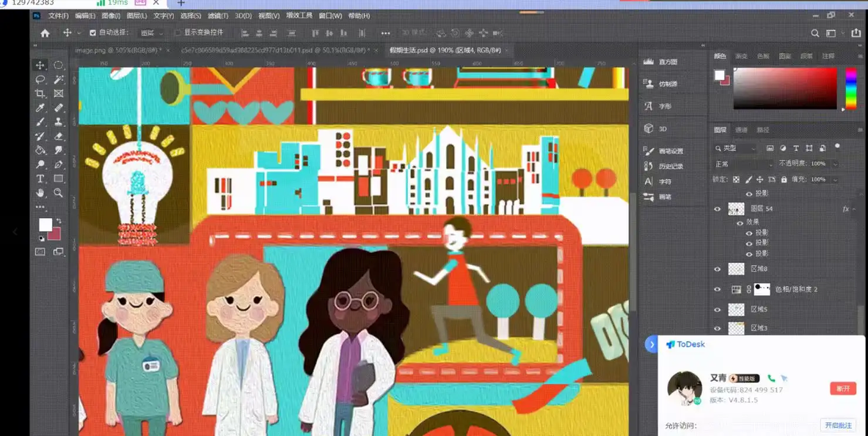Click inside the red color picker field
The height and width of the screenshot is (436, 868).
point(785,88)
